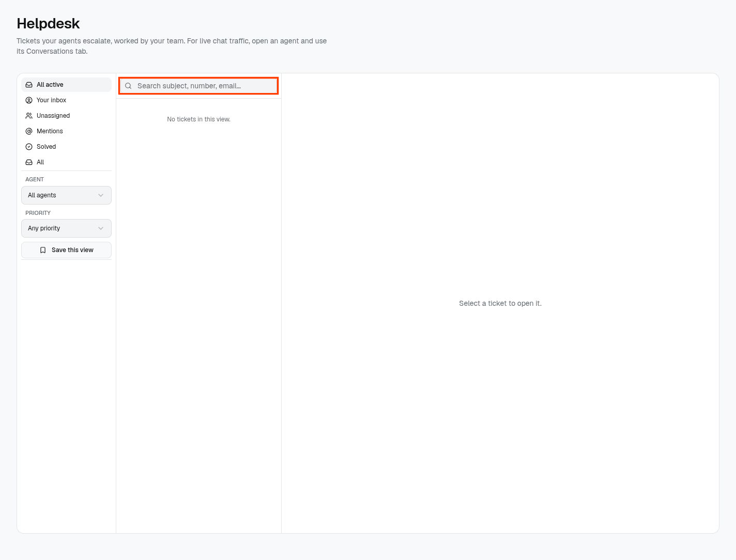Click the inbox icon beside All
Viewport: 736px width, 560px height.
click(x=29, y=162)
